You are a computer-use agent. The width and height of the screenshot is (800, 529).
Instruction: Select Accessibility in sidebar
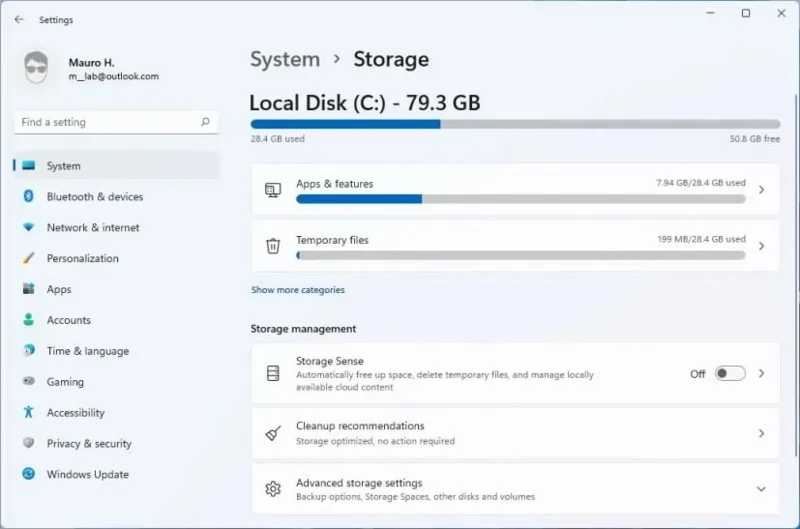click(x=117, y=412)
